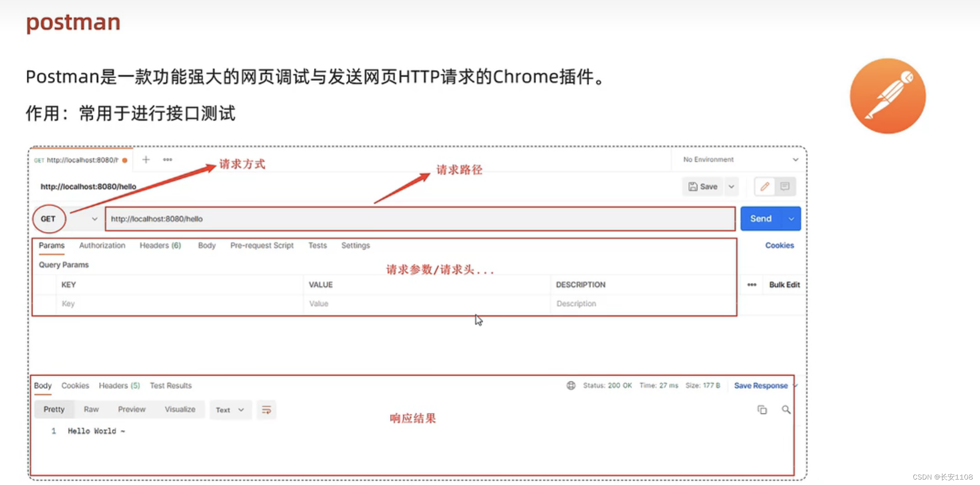The image size is (980, 485).
Task: Click the 'Query Params' label
Action: tap(63, 265)
